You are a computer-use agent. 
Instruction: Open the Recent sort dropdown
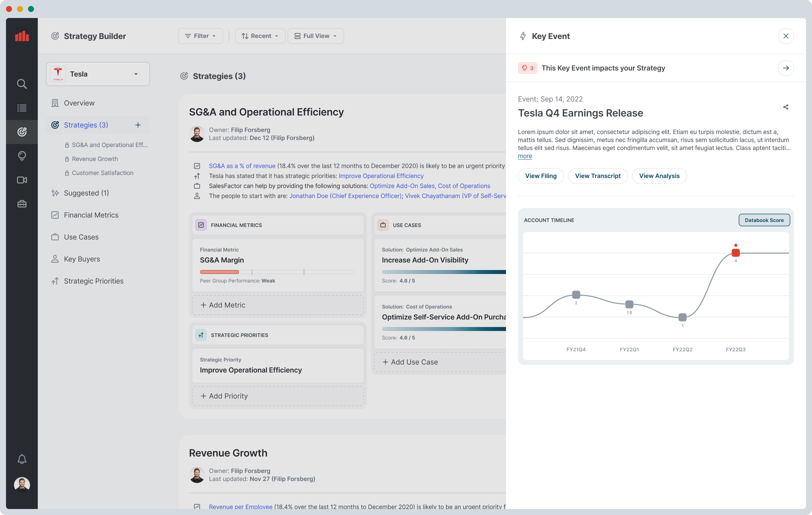click(x=260, y=36)
